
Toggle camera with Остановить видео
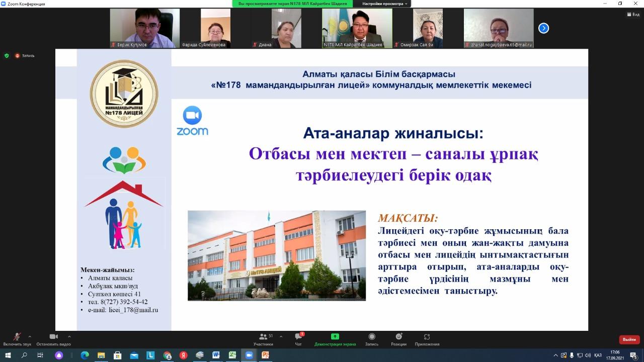[x=54, y=339]
